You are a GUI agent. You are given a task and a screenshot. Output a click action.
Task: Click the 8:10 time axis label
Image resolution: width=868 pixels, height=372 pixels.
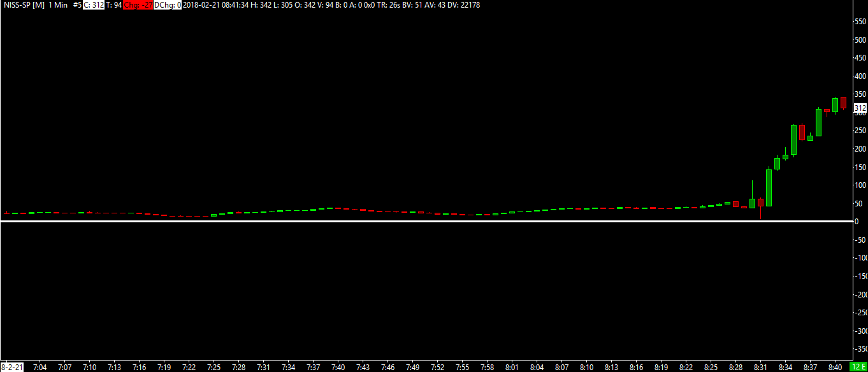(586, 367)
